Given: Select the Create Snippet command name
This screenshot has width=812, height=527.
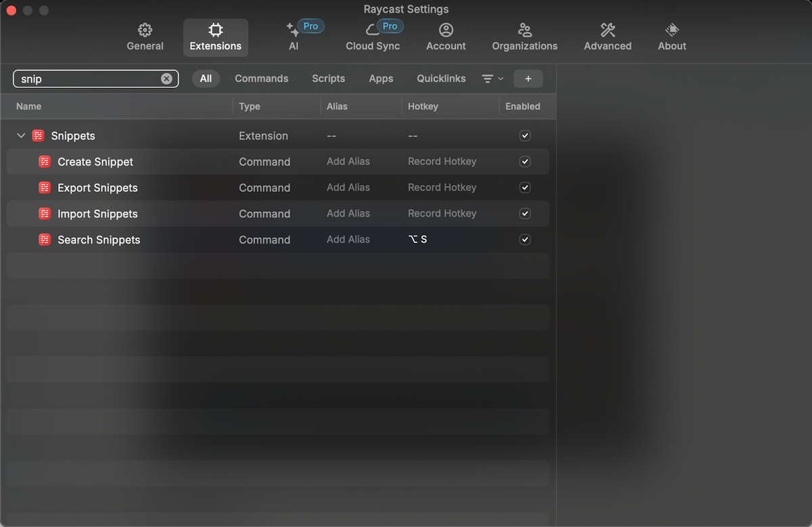Looking at the screenshot, I should [x=95, y=162].
